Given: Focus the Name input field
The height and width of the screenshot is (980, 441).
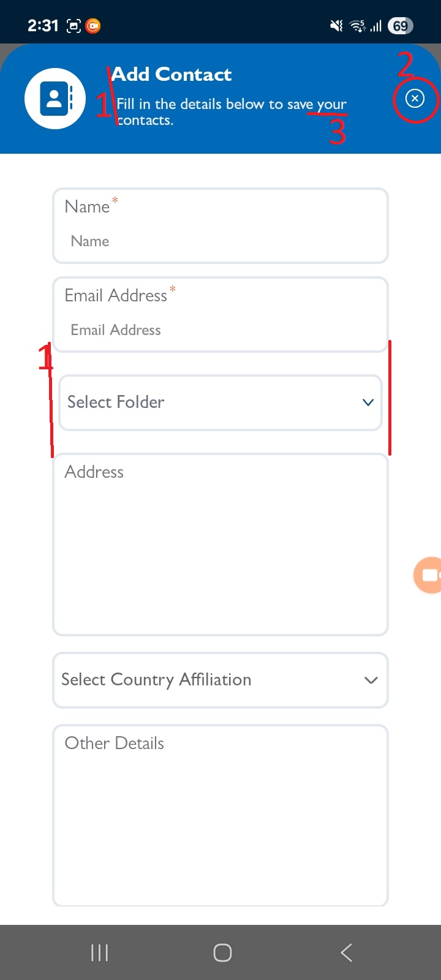Looking at the screenshot, I should (x=221, y=241).
